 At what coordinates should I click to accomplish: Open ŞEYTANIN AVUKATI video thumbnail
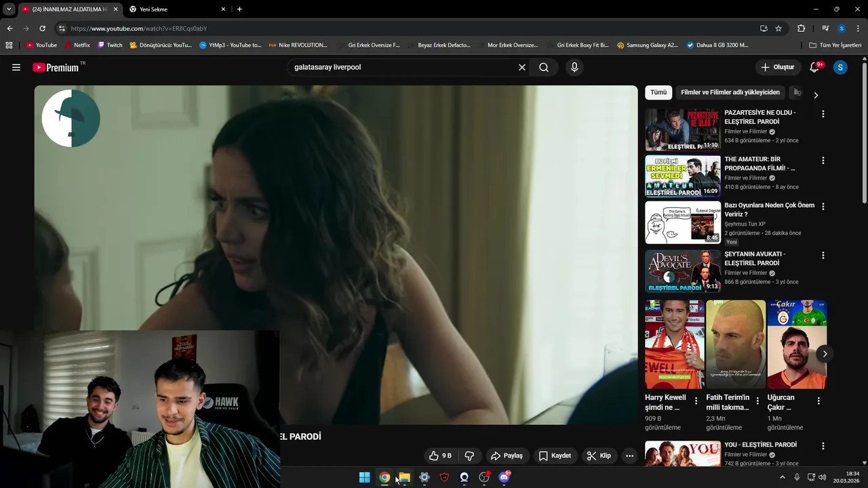tap(683, 271)
